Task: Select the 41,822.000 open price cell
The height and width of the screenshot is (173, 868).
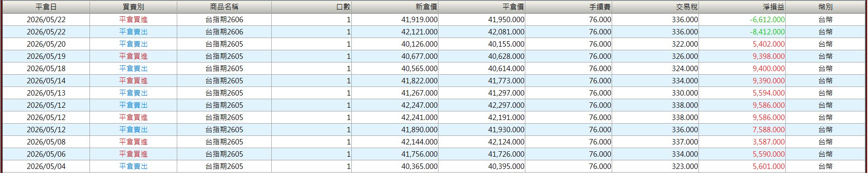Action: 419,81
